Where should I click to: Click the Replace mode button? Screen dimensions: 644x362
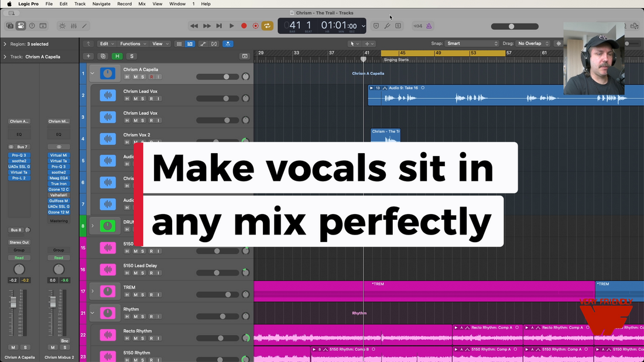click(376, 26)
